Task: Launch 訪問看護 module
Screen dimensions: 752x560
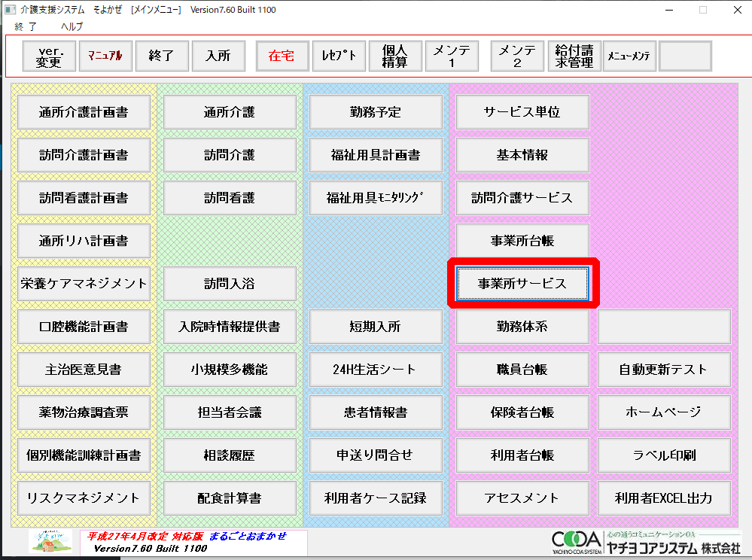Action: (x=230, y=198)
